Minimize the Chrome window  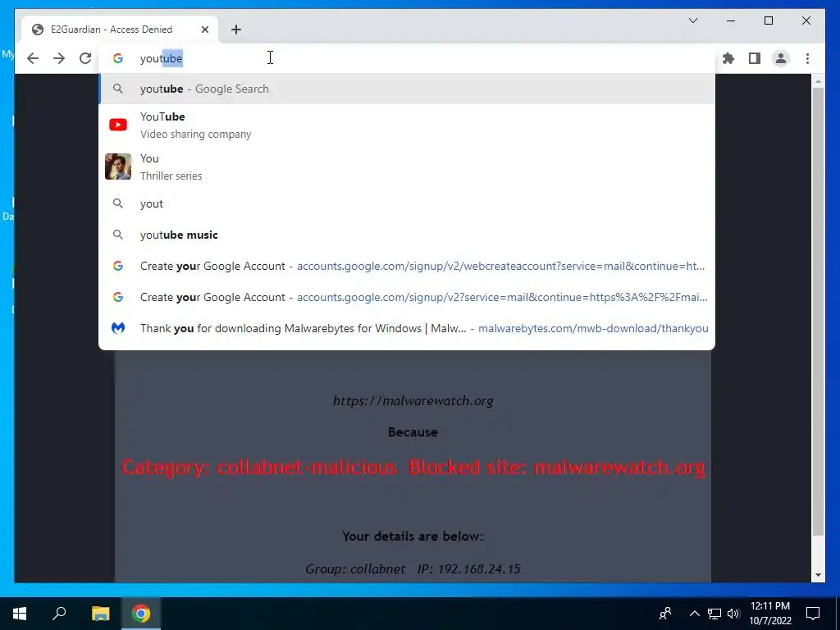pyautogui.click(x=731, y=21)
